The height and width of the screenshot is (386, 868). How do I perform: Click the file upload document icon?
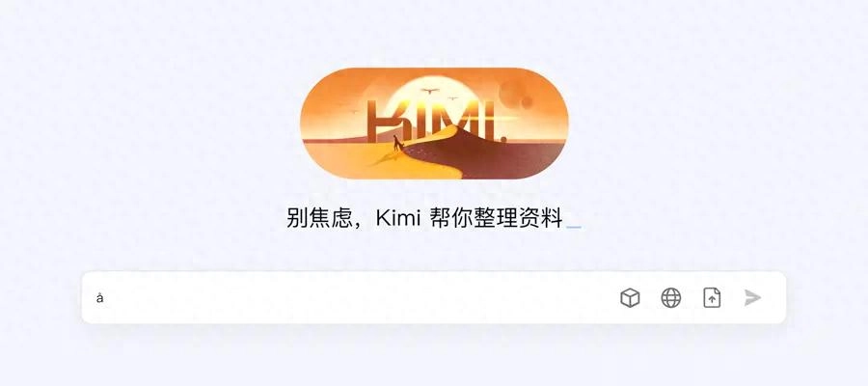(712, 298)
